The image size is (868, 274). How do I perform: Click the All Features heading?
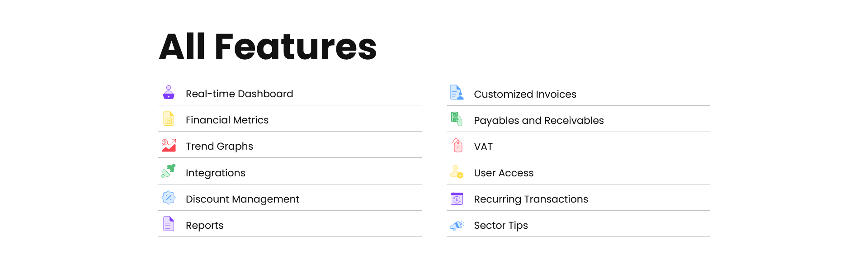(268, 47)
